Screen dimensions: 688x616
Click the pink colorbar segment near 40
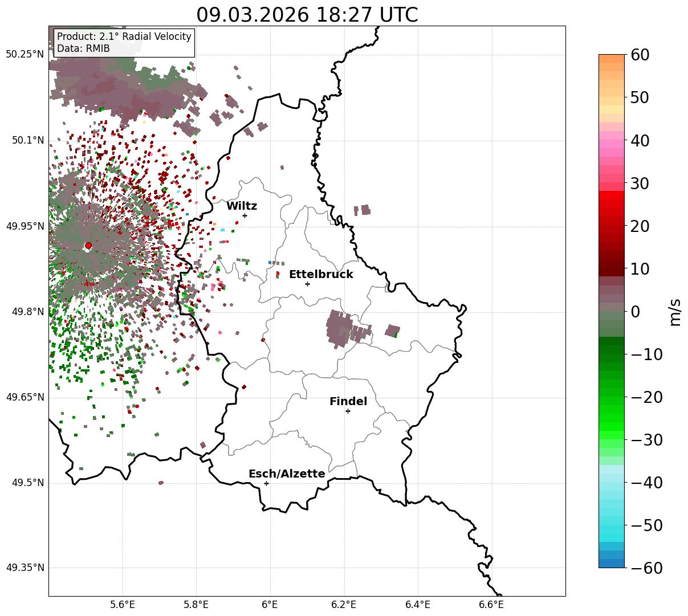612,144
